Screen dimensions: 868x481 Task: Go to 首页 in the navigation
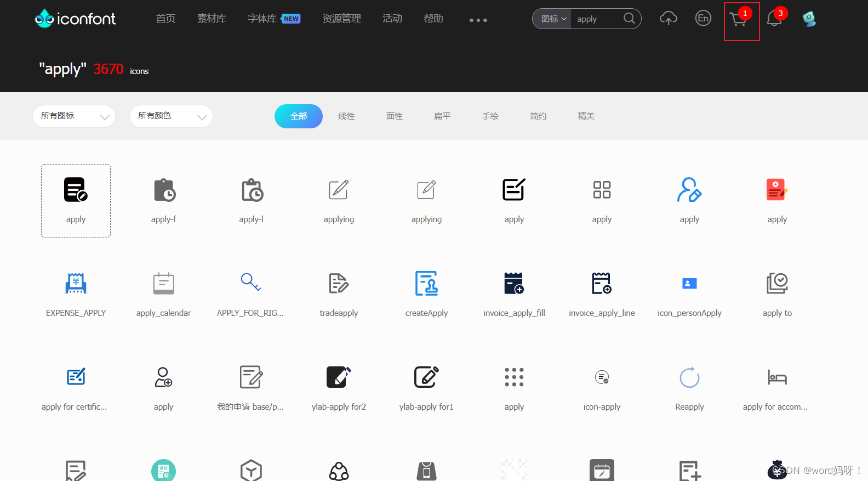pos(165,19)
